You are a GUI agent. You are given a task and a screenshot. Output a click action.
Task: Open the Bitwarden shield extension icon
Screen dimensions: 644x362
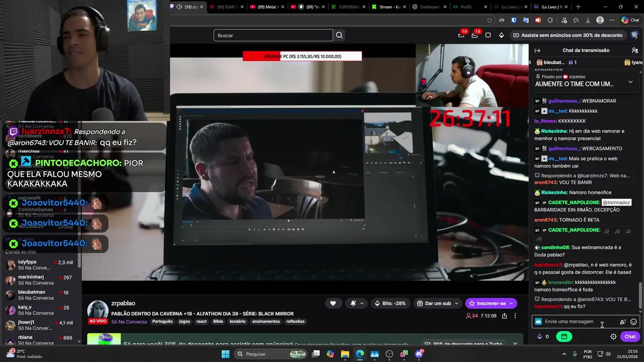tap(514, 20)
